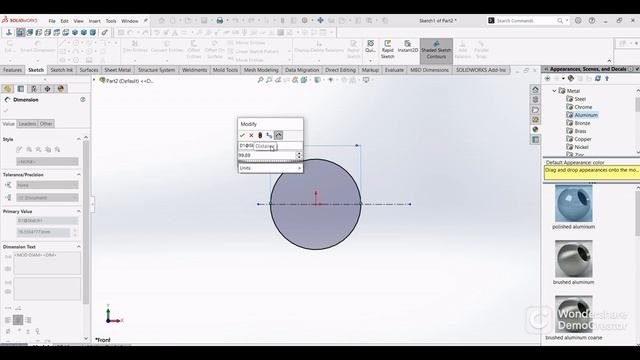Open the FeatureManager design tree tab
The image size is (640, 360).
pos(7,89)
